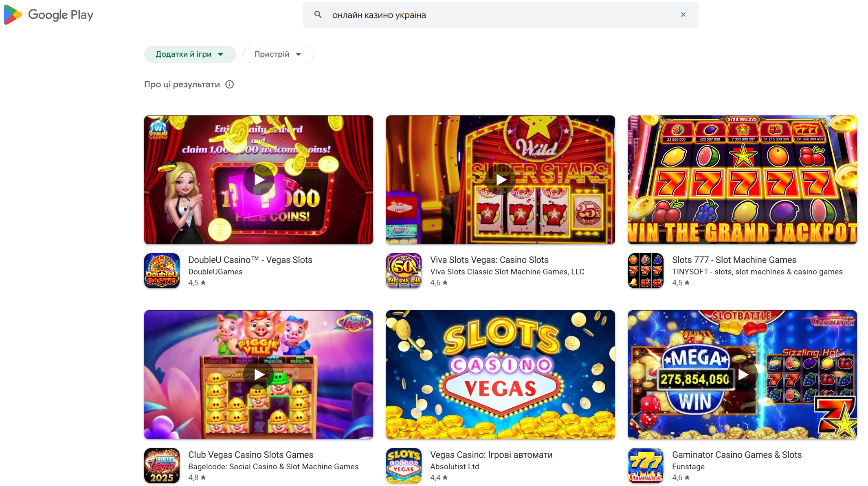The width and height of the screenshot is (868, 486).
Task: Click the Google Play logo
Action: tap(48, 15)
